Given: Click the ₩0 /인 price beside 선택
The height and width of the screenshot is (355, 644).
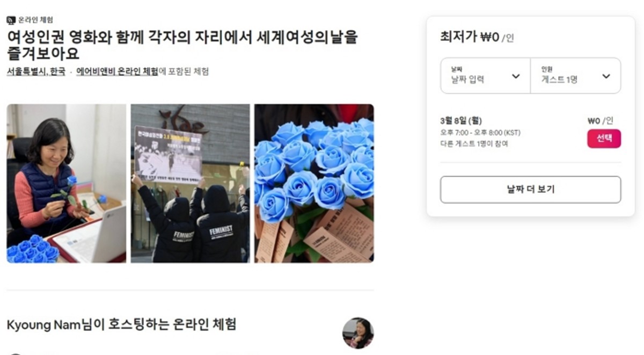Looking at the screenshot, I should (601, 121).
